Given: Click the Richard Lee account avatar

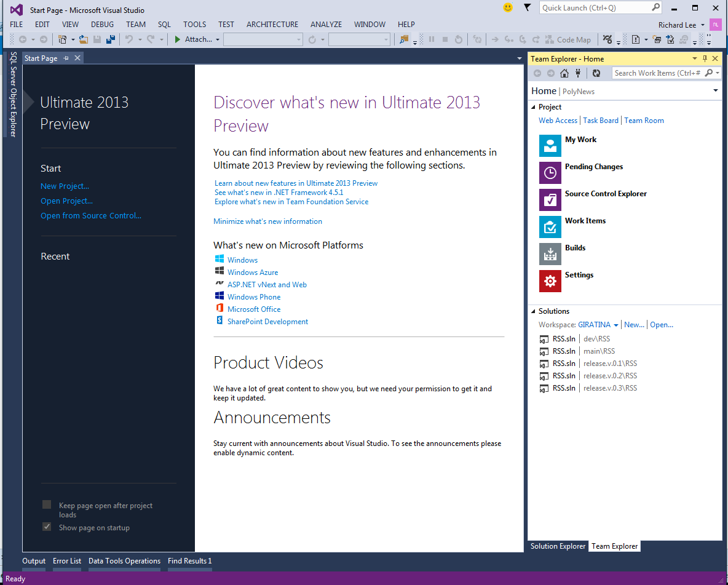Looking at the screenshot, I should click(x=716, y=25).
